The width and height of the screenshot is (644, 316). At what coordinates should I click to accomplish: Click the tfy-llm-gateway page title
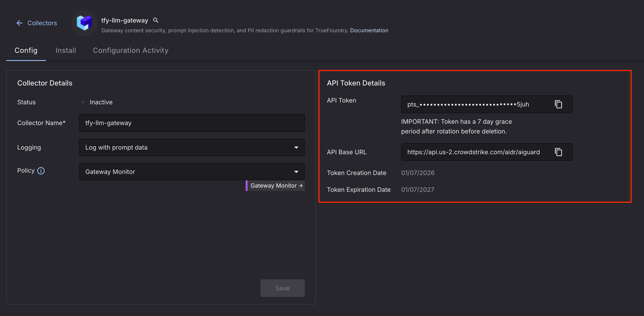125,20
